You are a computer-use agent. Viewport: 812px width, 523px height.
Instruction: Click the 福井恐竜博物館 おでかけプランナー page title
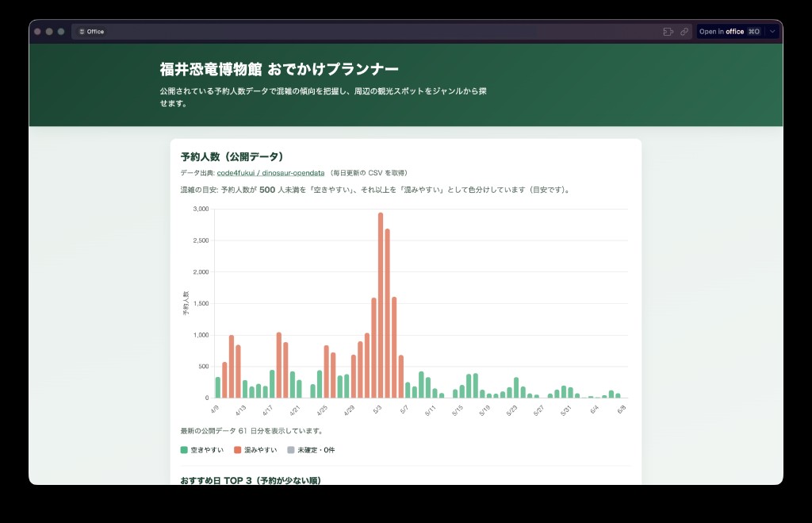tap(279, 69)
